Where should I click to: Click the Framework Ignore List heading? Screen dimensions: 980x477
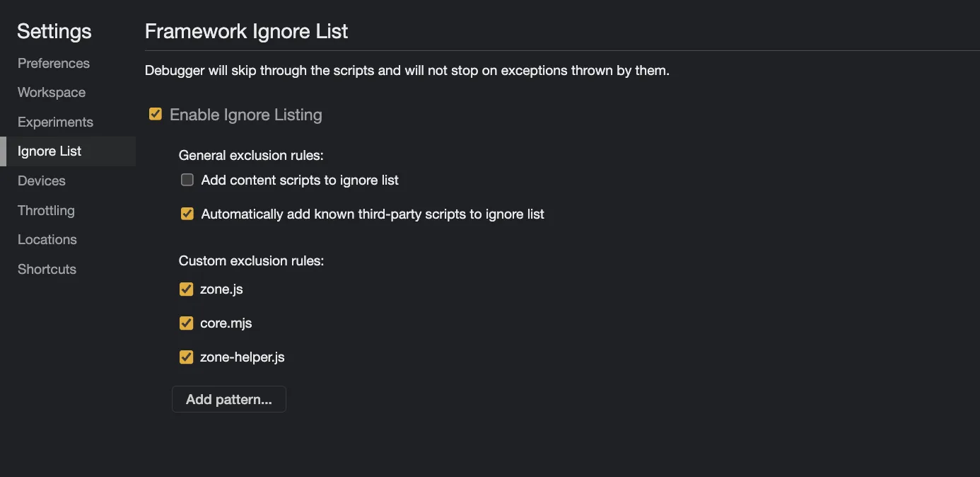tap(246, 32)
